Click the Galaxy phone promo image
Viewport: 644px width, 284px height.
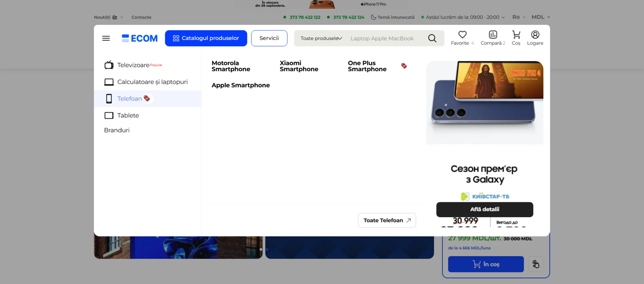[485, 102]
